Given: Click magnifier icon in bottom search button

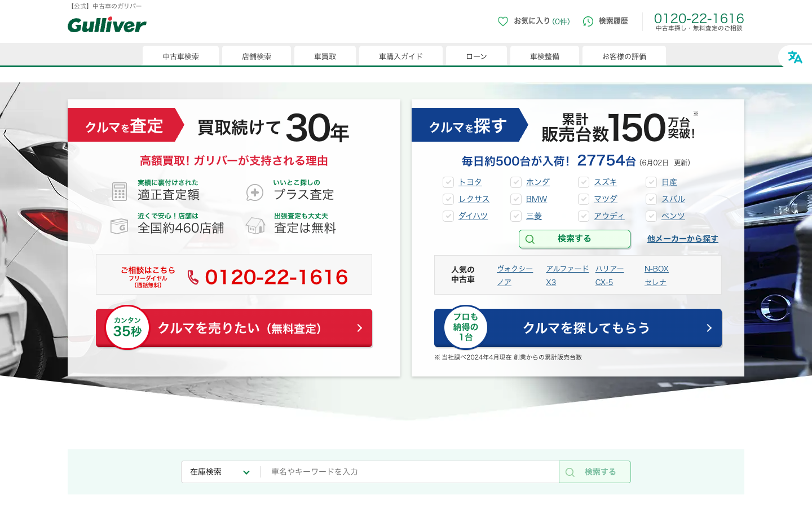Looking at the screenshot, I should pos(570,472).
